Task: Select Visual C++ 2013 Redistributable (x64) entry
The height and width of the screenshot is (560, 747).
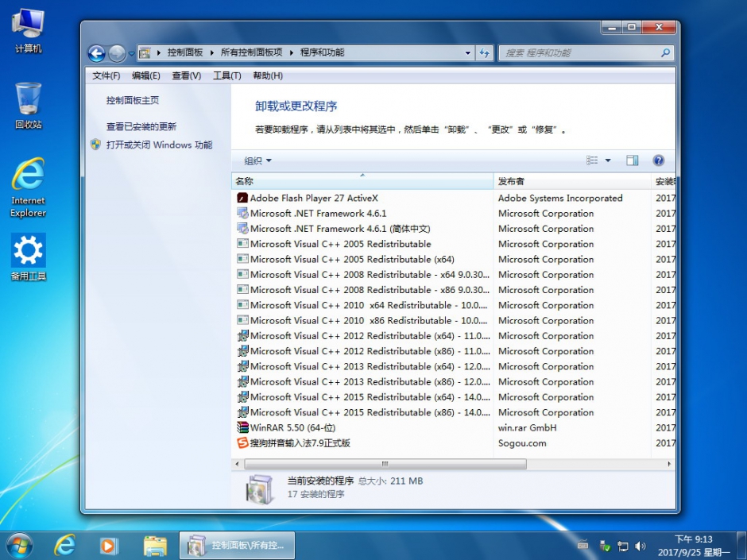Action: point(363,367)
